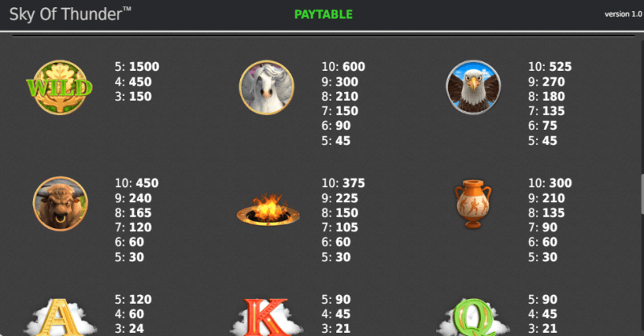Select the Greek vase symbol
Screen dimensions: 644x336
click(473, 204)
